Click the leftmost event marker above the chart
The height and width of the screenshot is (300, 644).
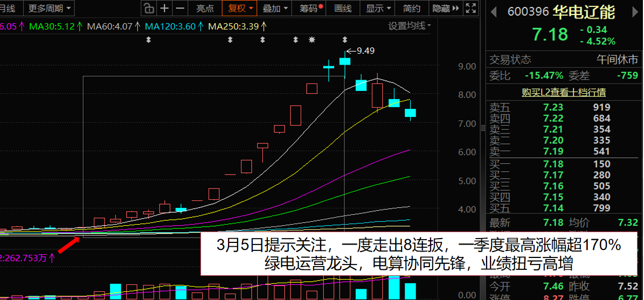(149, 40)
